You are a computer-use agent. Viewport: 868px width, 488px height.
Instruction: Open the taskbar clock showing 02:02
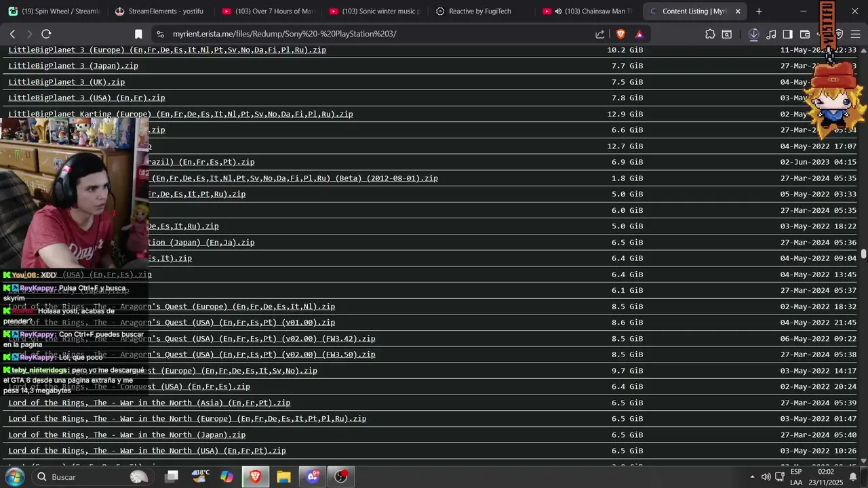(x=825, y=476)
